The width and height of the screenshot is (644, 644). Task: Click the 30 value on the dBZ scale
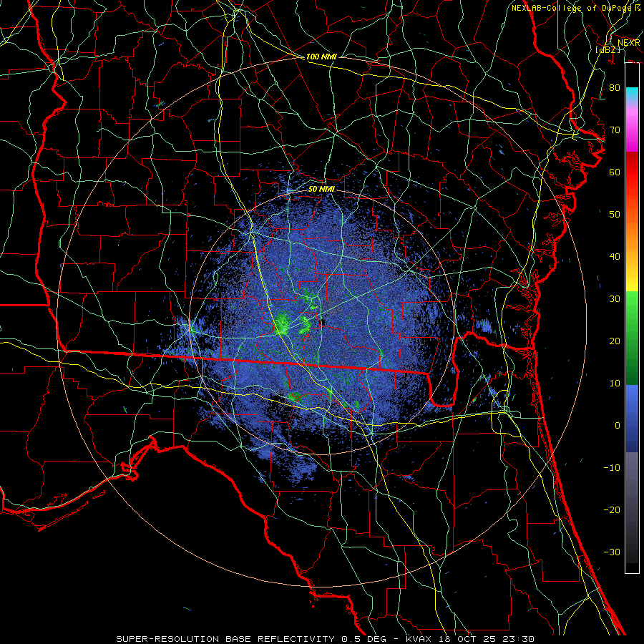click(615, 298)
